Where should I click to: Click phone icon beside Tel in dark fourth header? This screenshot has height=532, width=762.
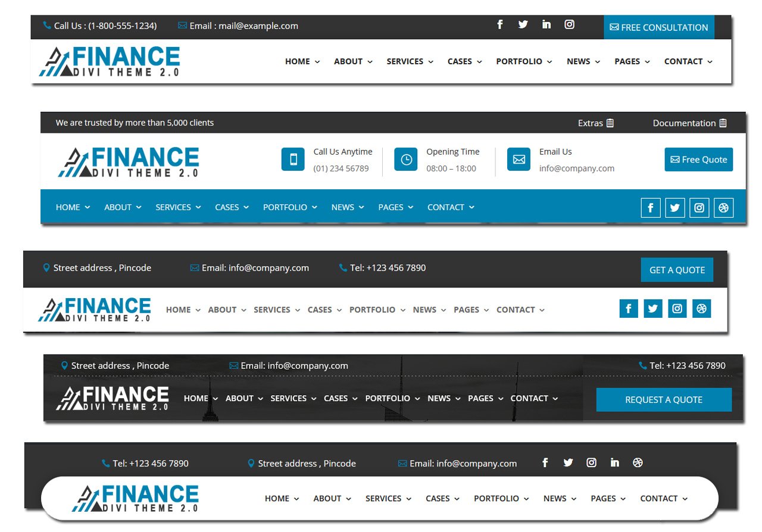[642, 365]
